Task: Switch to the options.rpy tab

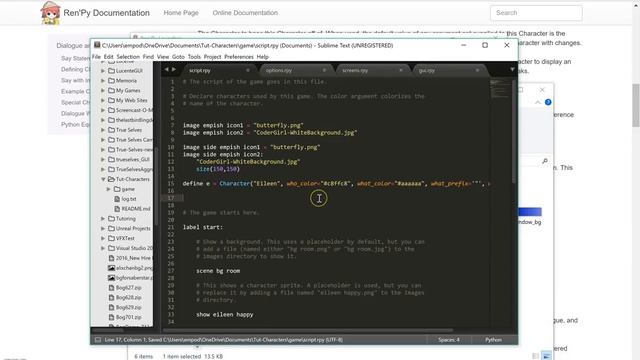Action: 279,71
